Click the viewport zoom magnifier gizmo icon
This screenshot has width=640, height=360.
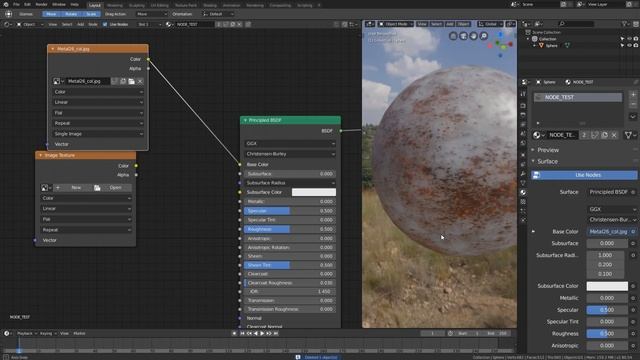pyautogui.click(x=484, y=36)
